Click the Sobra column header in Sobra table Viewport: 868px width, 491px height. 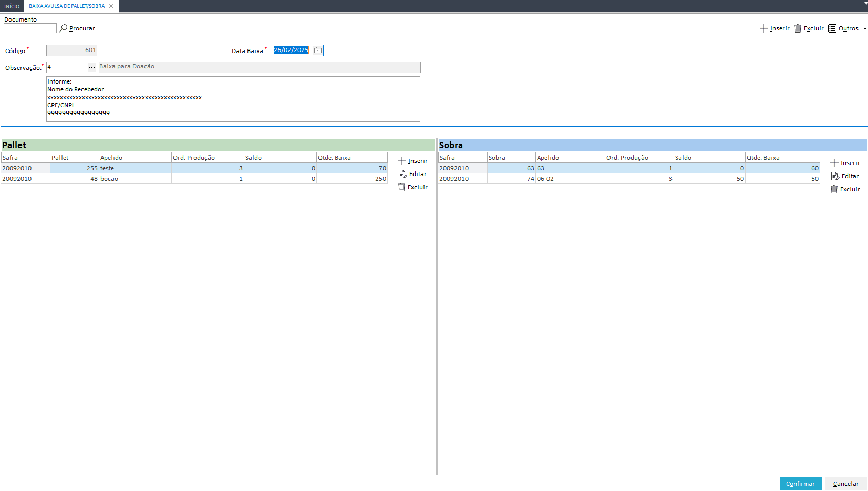(511, 158)
